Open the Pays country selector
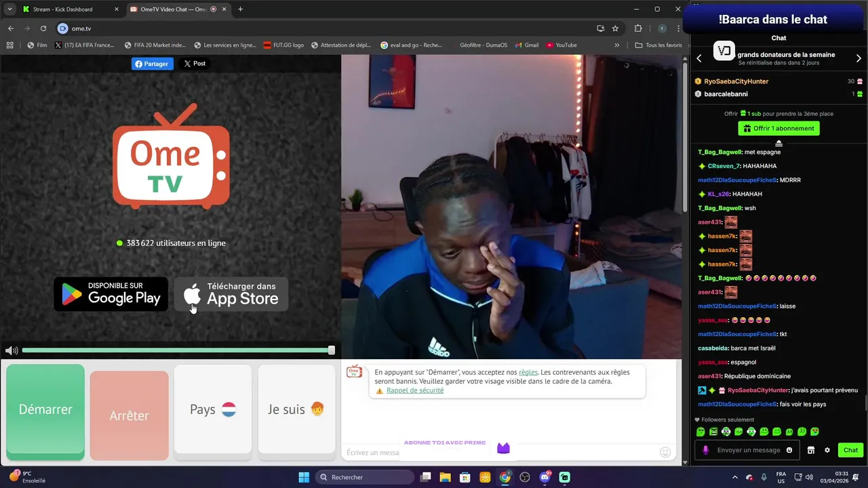This screenshot has width=868, height=488. click(x=213, y=409)
